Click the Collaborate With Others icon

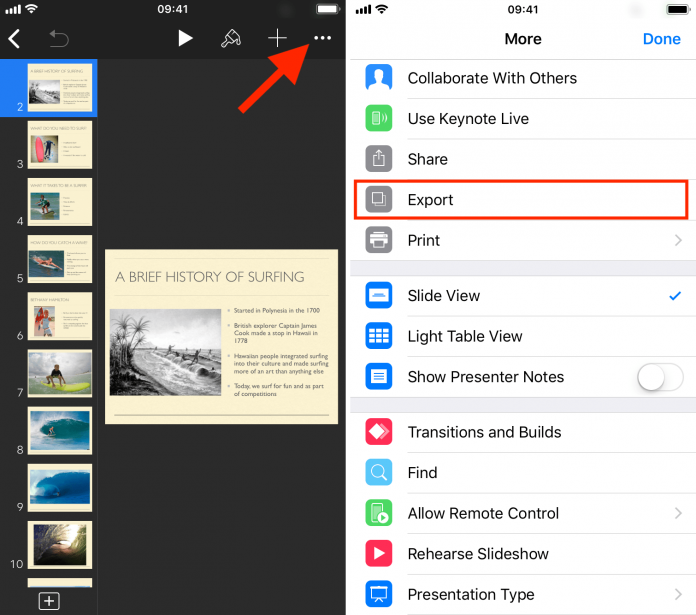pos(379,78)
